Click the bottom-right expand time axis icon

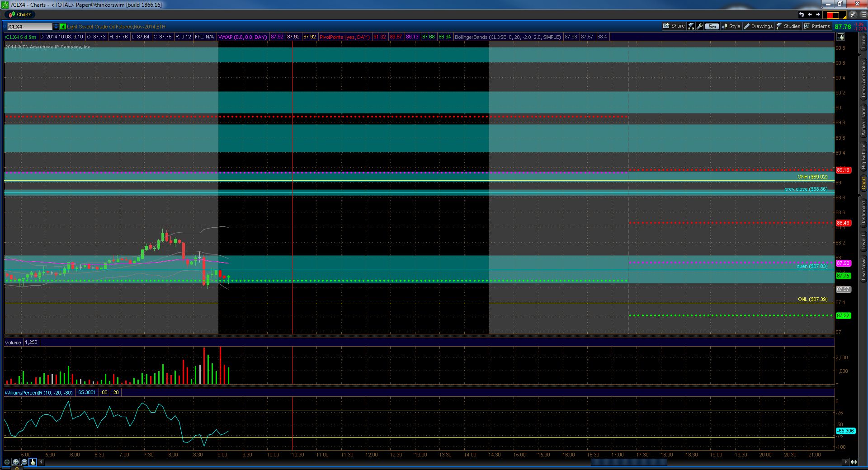coord(854,462)
